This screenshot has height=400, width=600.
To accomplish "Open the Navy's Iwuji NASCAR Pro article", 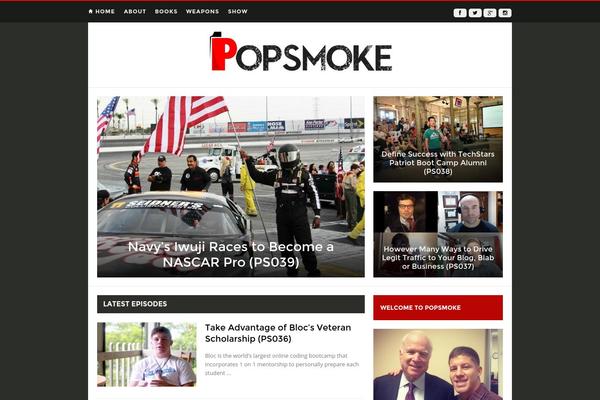I will click(x=231, y=255).
